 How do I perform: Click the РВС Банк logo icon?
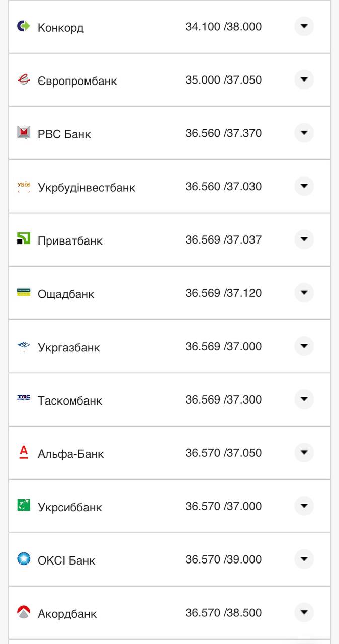(24, 133)
